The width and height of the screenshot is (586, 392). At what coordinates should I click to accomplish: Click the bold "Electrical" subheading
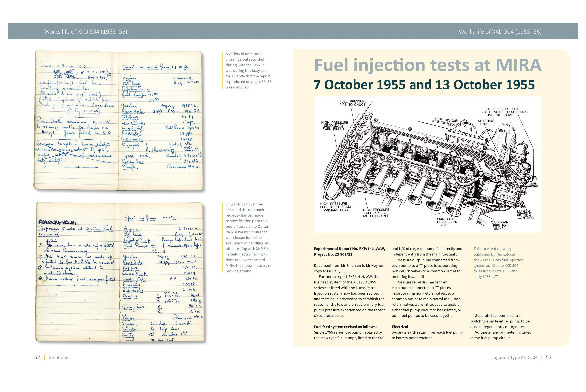(x=400, y=327)
